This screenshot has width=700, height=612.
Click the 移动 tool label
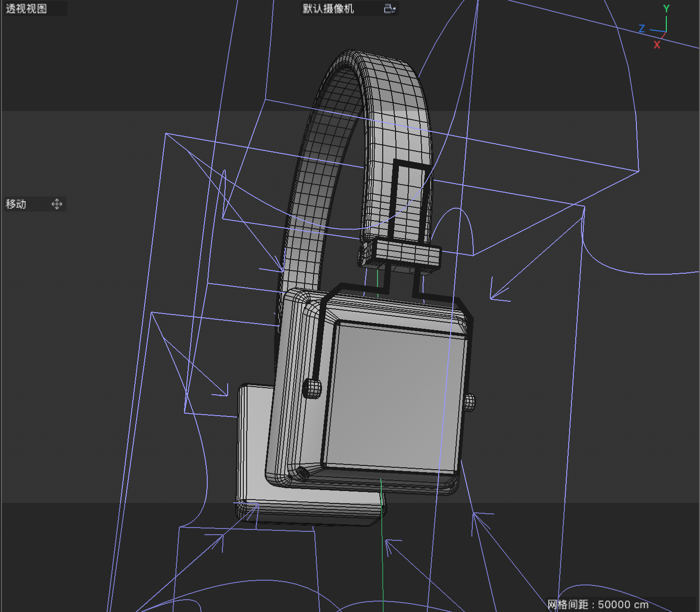(x=16, y=204)
